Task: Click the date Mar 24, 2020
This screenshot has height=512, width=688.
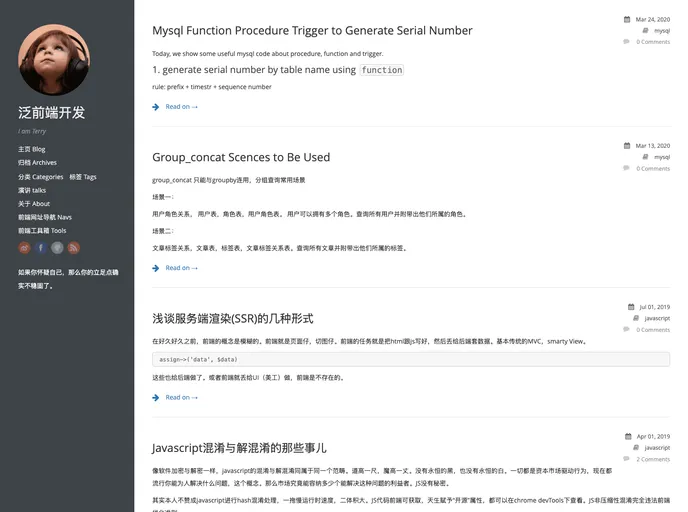Action: point(653,19)
